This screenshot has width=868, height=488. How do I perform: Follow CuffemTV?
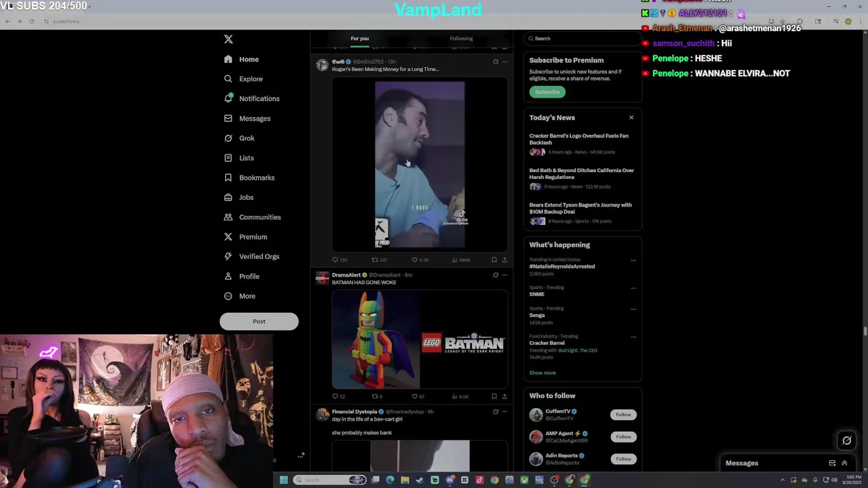point(623,415)
